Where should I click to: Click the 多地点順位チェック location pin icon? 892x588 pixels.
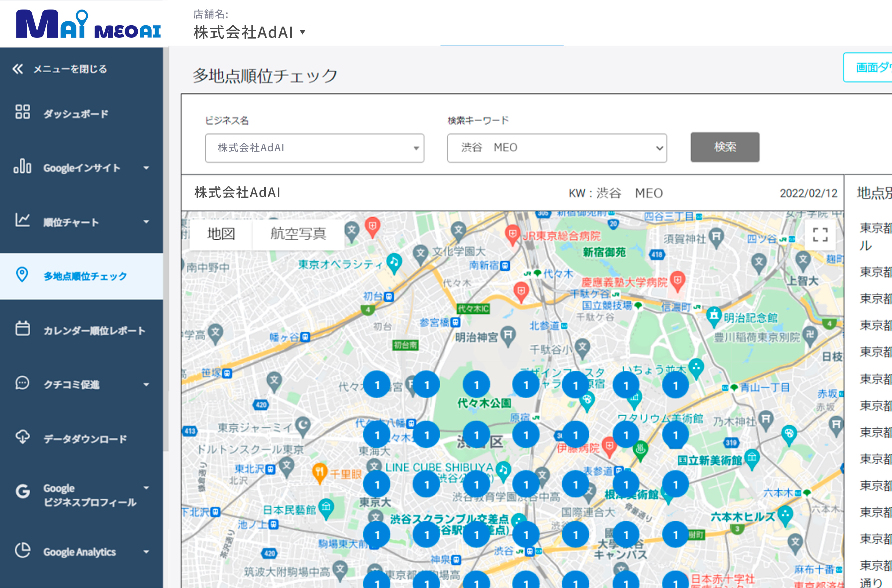coord(22,274)
